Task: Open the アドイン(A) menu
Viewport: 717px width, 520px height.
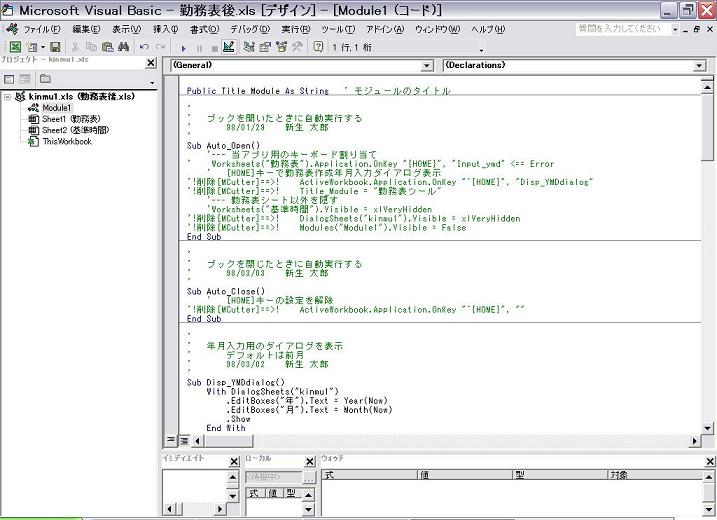Action: point(385,29)
